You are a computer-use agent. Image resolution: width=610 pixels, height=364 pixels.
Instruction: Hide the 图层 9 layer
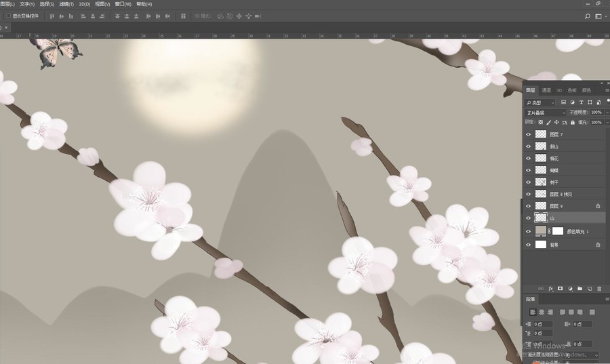pyautogui.click(x=528, y=206)
